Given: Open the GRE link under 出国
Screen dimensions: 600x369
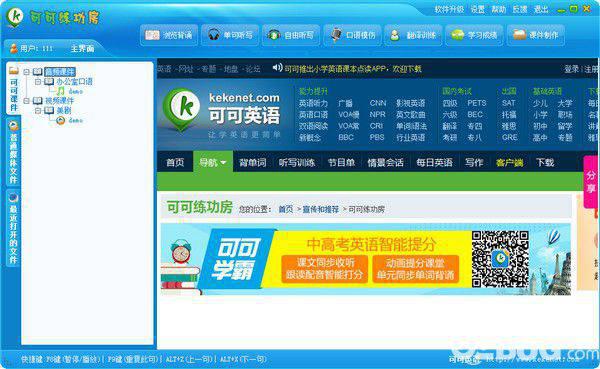Looking at the screenshot, I should pos(510,137).
